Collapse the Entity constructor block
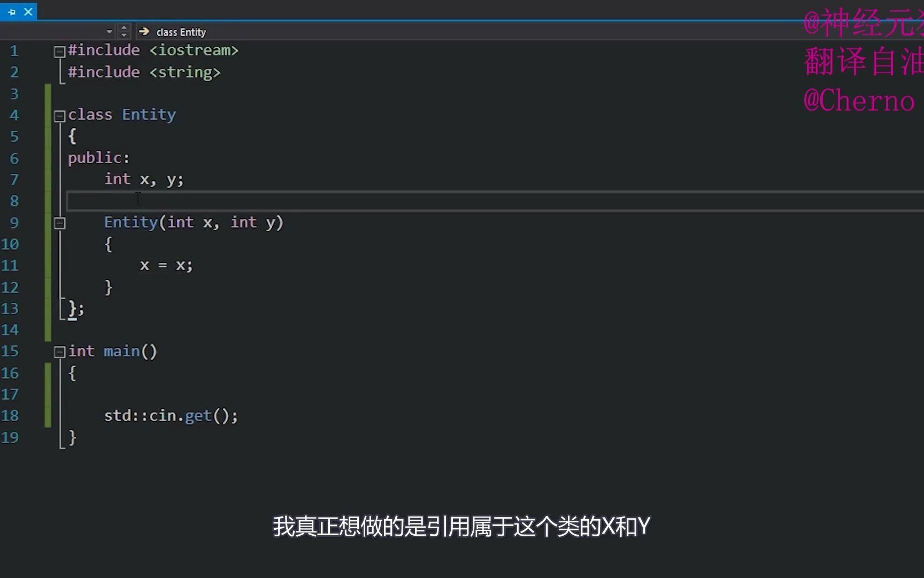The width and height of the screenshot is (924, 578). pos(59,223)
